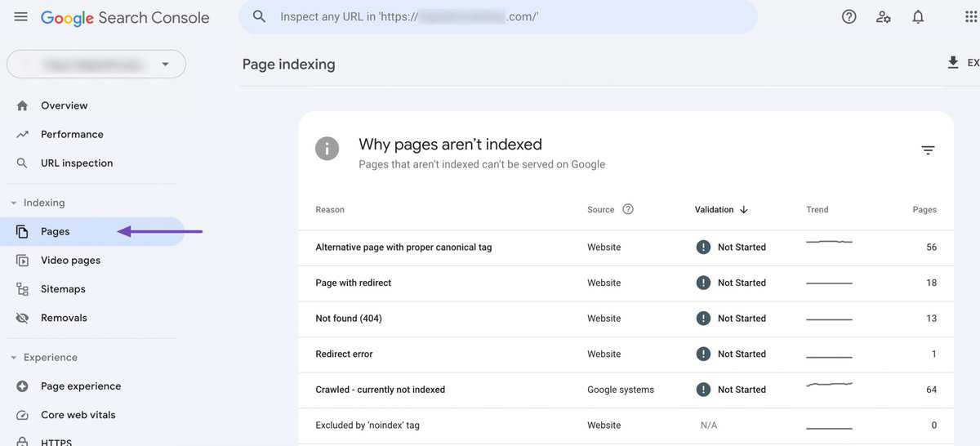Collapse the Experience section
The height and width of the screenshot is (446, 980).
[x=44, y=358]
